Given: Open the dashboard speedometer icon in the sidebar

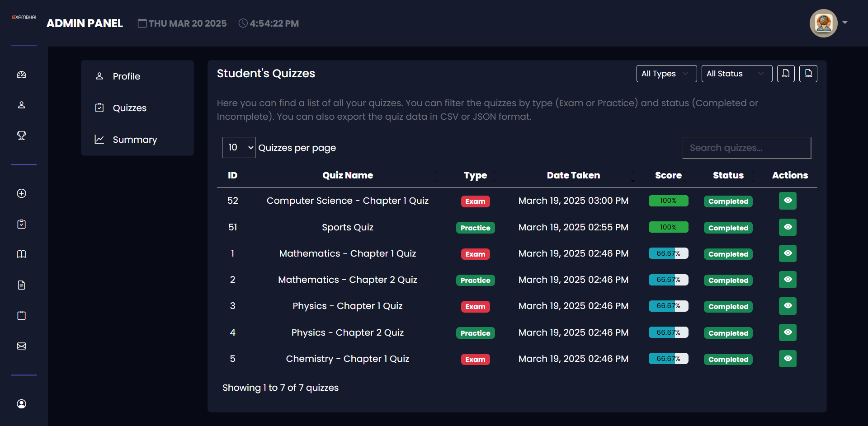Looking at the screenshot, I should [x=21, y=75].
